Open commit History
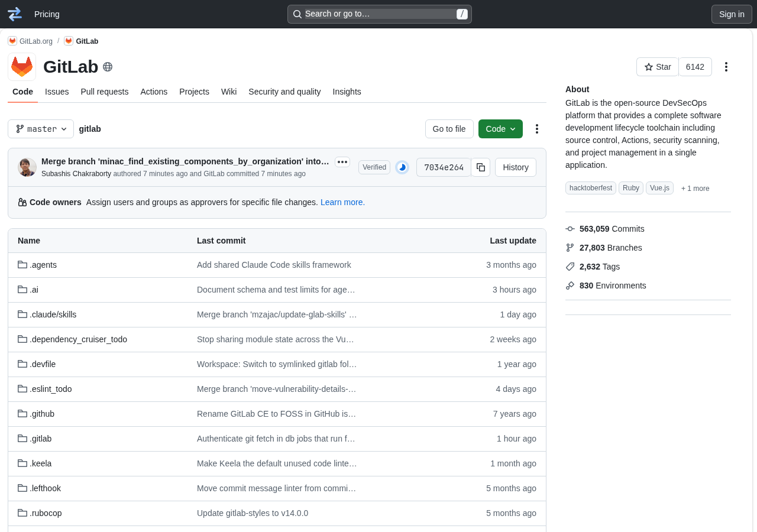The height and width of the screenshot is (532, 757). click(x=516, y=167)
